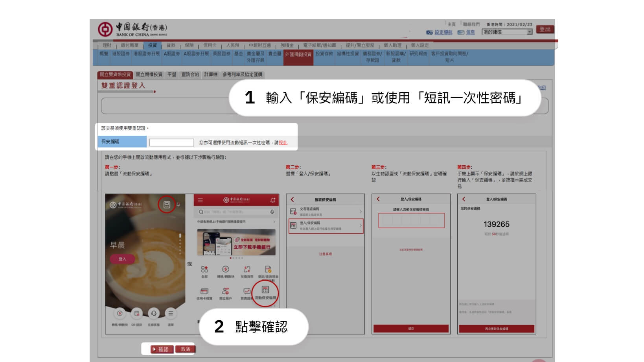Open the 港股證券 submenu item
Viewport: 644px width, 362px height.
121,54
